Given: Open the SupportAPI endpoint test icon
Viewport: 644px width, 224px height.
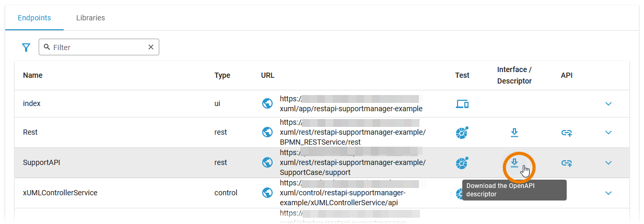Looking at the screenshot, I should [x=462, y=163].
